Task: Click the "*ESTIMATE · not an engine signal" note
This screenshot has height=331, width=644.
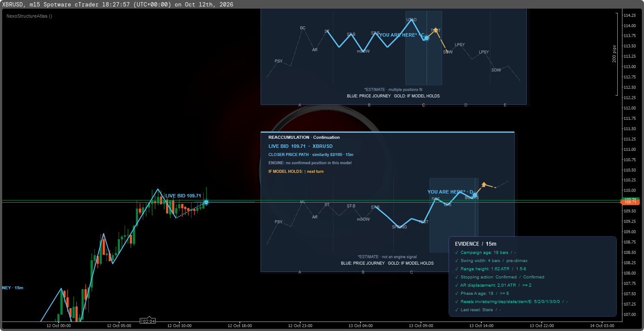Action: click(x=387, y=256)
